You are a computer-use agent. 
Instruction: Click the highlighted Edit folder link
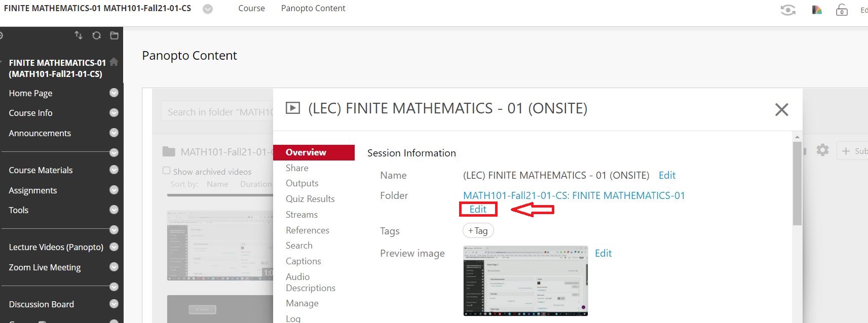click(x=478, y=209)
